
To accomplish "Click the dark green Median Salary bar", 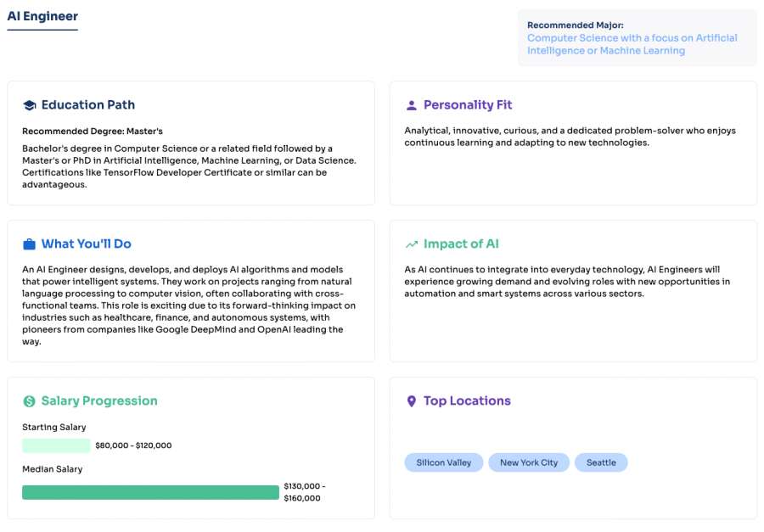I will (x=150, y=492).
